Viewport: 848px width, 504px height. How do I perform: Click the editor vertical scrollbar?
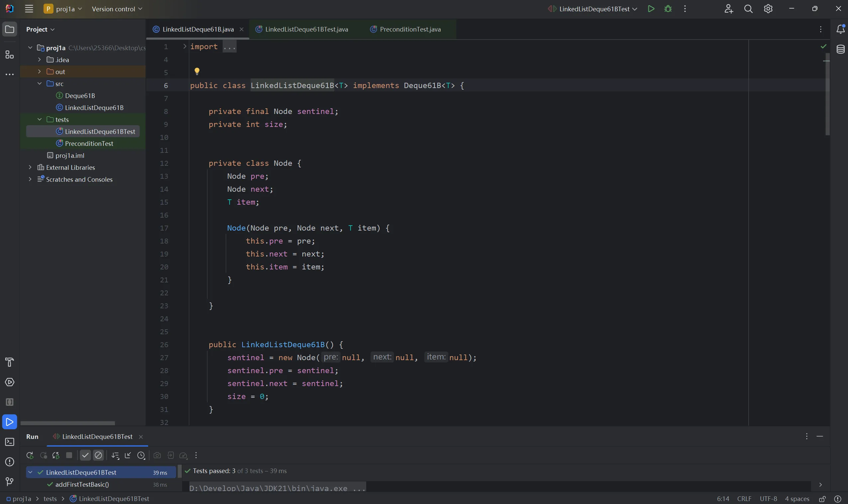tap(827, 94)
